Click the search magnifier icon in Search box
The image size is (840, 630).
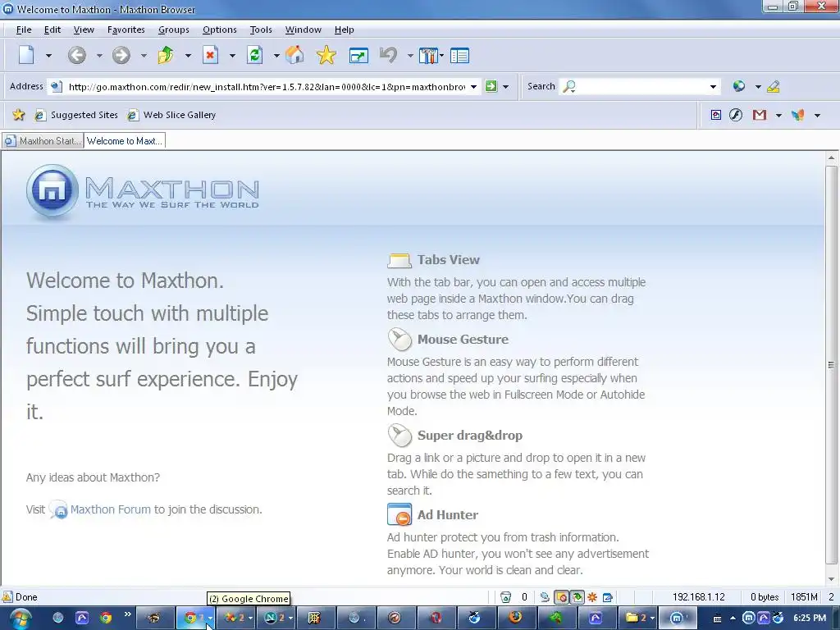click(569, 86)
